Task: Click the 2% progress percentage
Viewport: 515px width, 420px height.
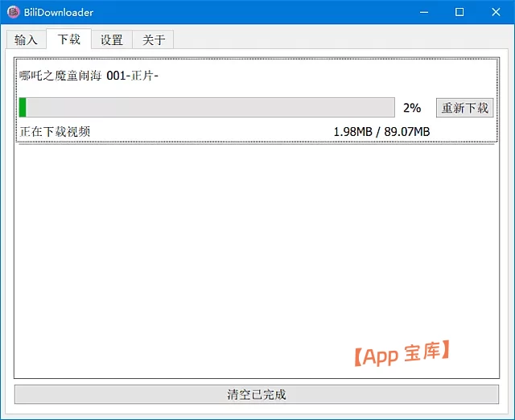Action: pos(412,108)
